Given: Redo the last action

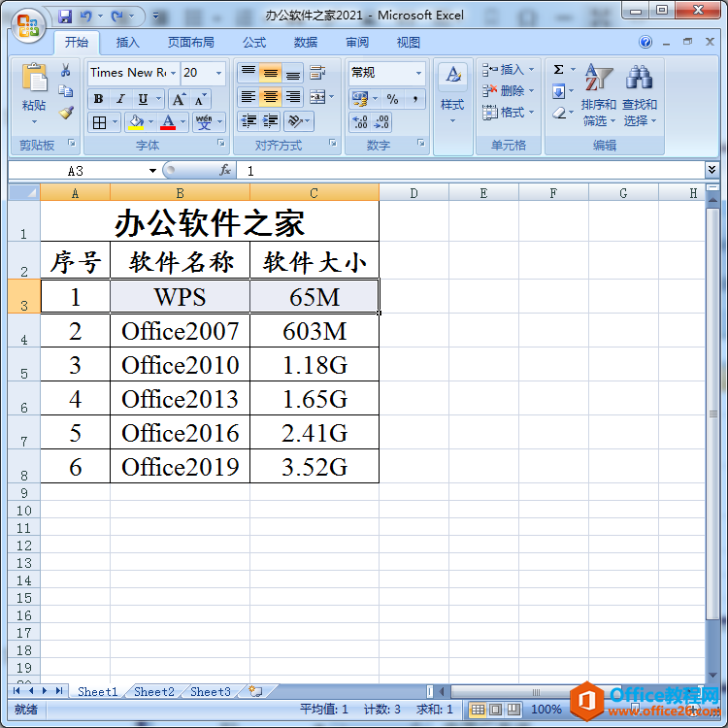Looking at the screenshot, I should [x=117, y=17].
